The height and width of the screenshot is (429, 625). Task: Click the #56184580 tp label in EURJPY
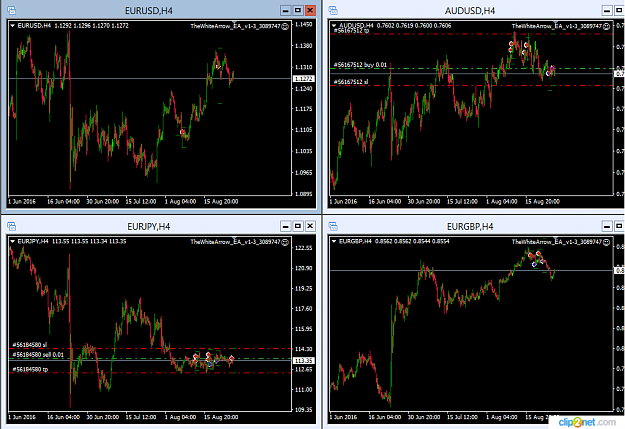coord(30,369)
